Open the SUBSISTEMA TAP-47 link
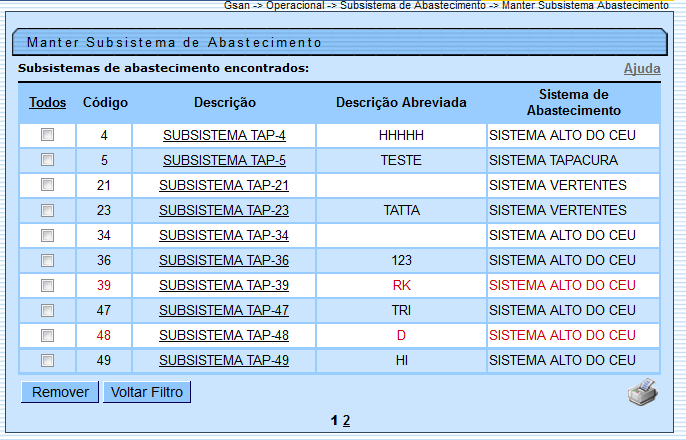The image size is (686, 440). pos(224,310)
